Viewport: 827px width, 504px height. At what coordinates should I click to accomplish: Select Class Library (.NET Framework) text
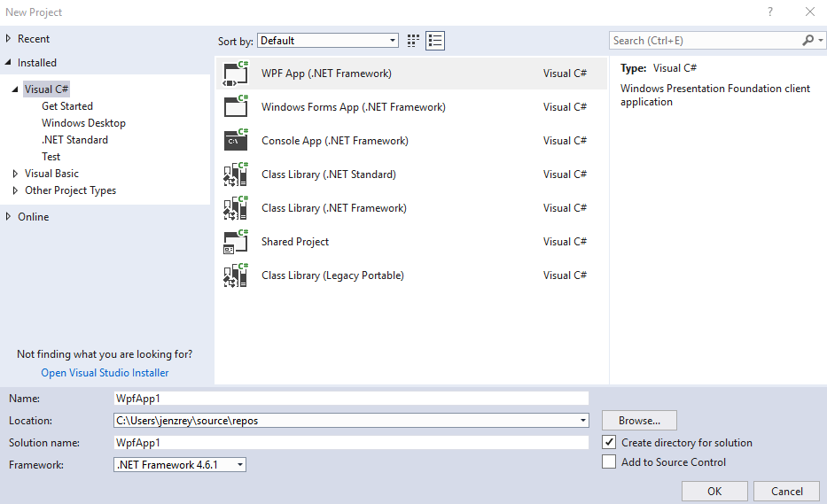coord(334,208)
